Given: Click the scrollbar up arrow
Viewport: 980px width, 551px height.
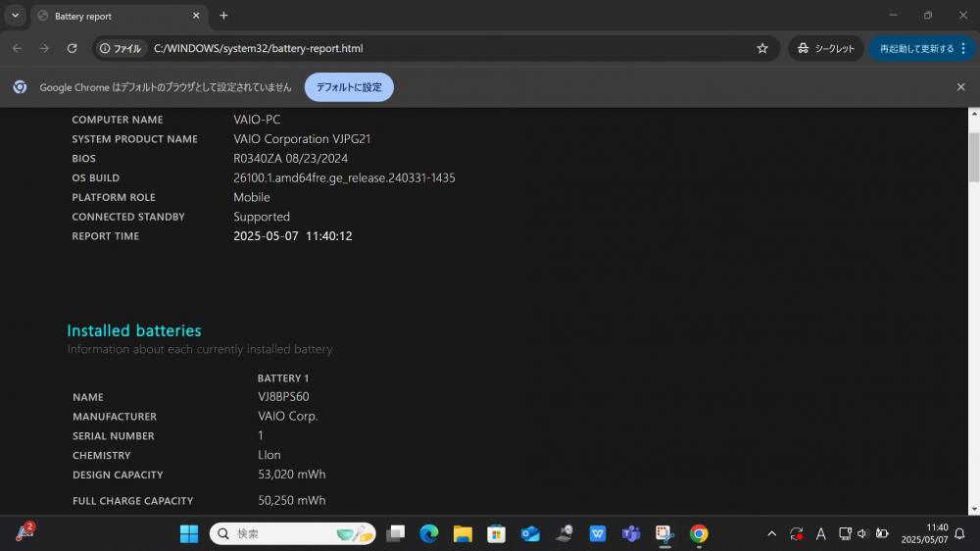Looking at the screenshot, I should 974,114.
